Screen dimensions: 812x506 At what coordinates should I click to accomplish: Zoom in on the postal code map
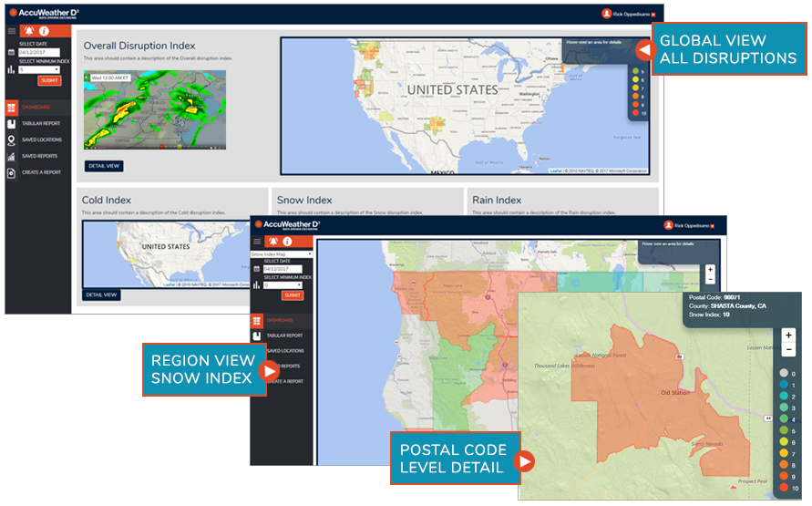click(x=788, y=336)
